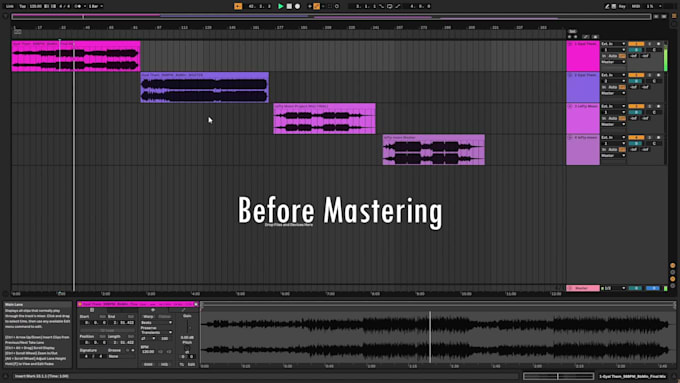The width and height of the screenshot is (680, 383).
Task: Toggle the orange Follow playback button
Action: pyautogui.click(x=238, y=7)
